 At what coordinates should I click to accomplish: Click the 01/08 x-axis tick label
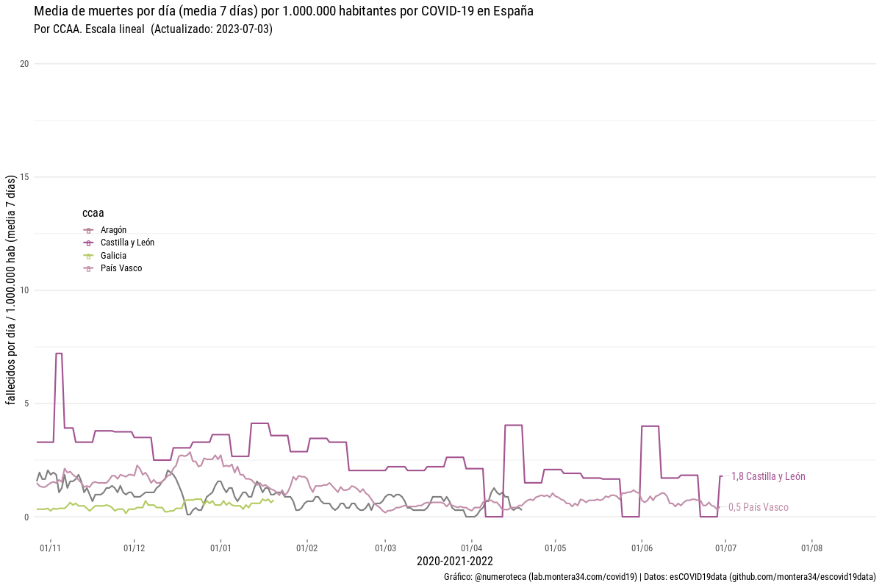[x=811, y=548]
